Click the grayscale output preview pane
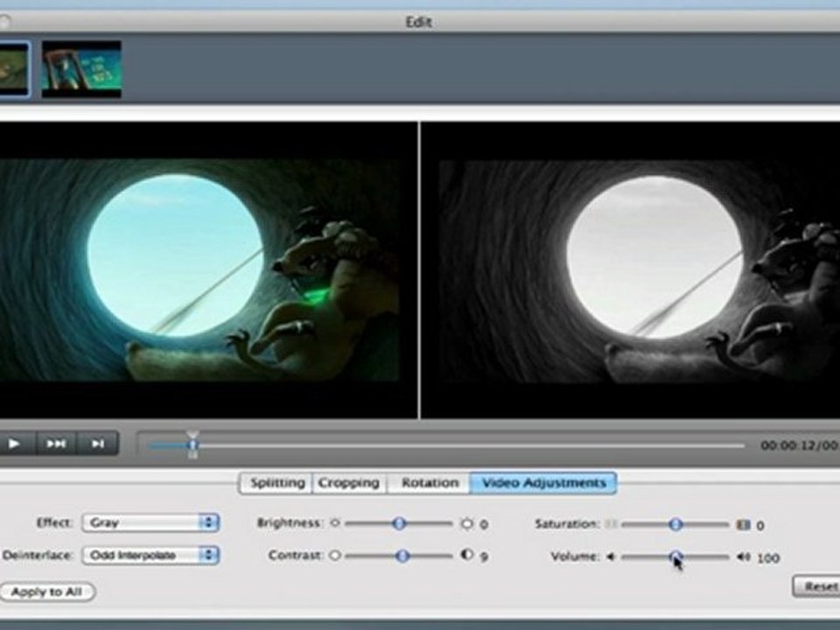Screen dimensions: 840x630 click(631, 270)
